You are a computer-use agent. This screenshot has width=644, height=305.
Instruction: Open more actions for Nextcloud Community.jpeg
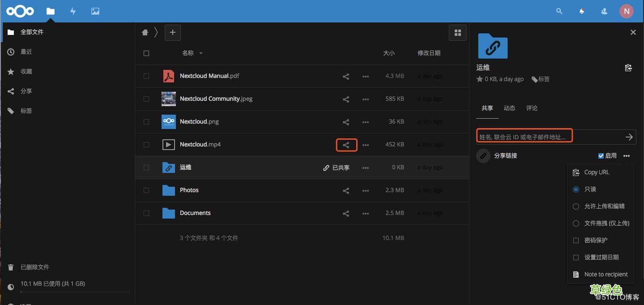[366, 99]
